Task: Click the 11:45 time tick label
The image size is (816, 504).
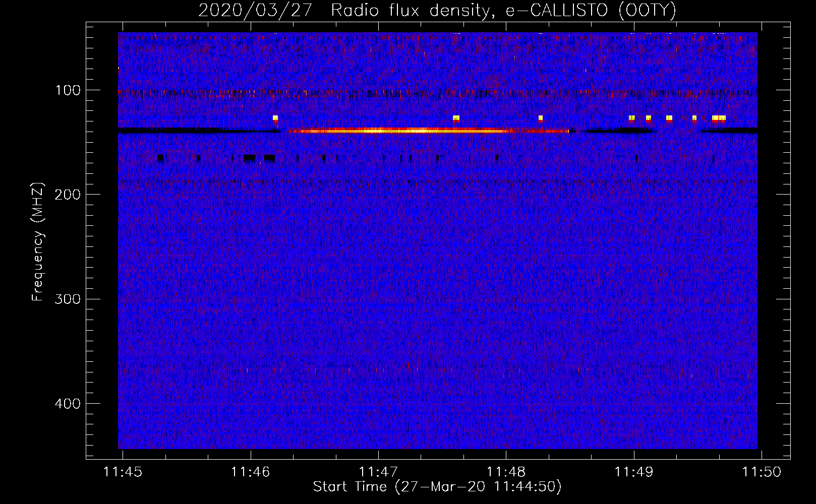Action: pos(123,472)
